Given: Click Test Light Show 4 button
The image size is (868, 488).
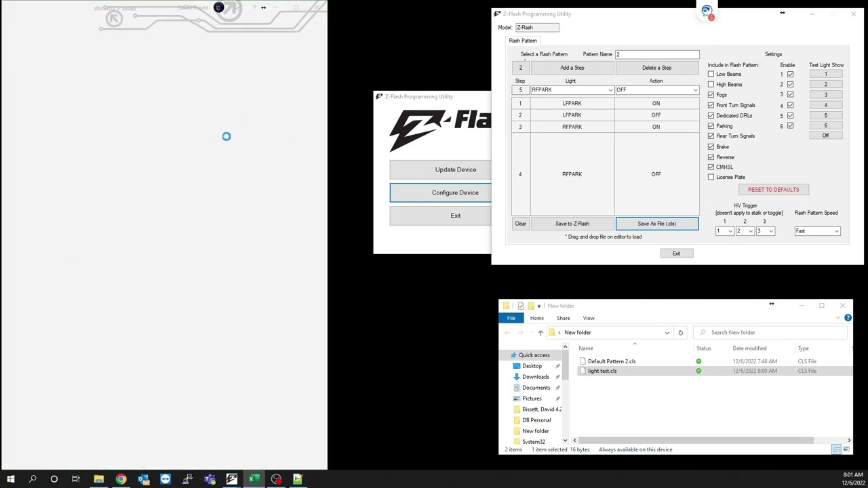Looking at the screenshot, I should 825,105.
